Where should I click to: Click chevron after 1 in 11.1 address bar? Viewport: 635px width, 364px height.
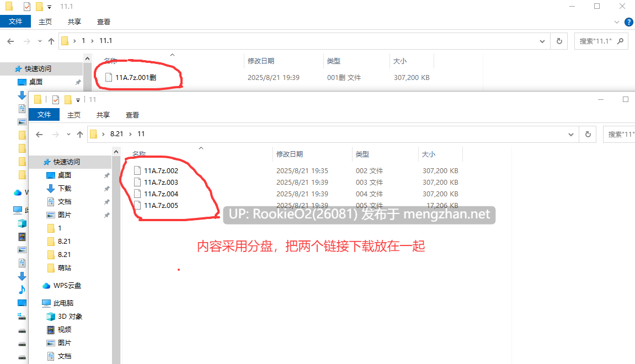[92, 41]
